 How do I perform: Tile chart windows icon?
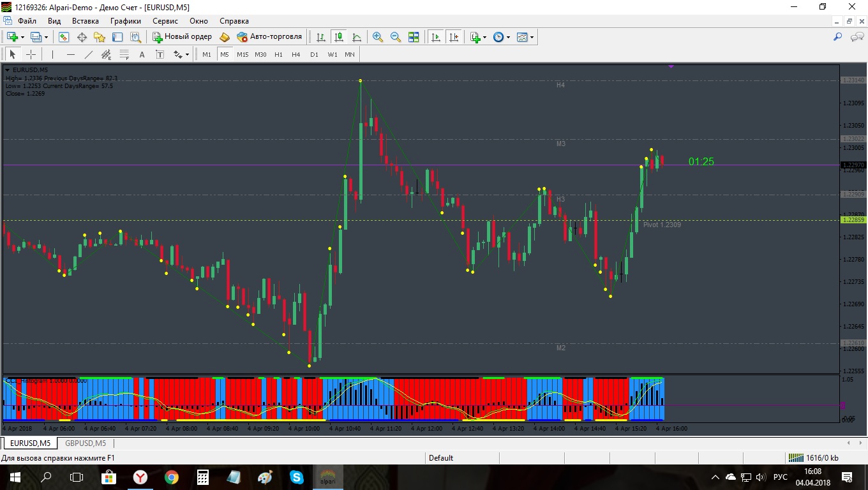coord(414,37)
